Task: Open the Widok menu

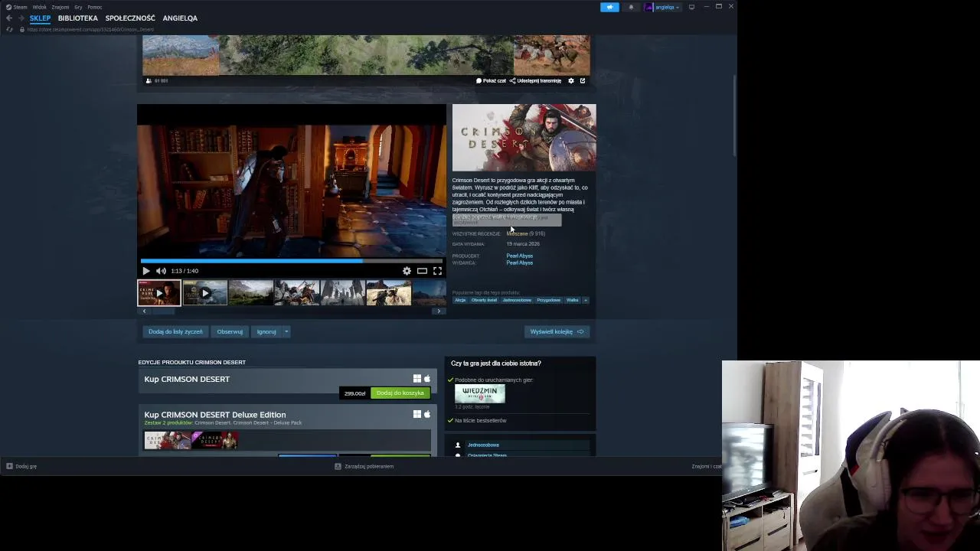Action: 39,7
